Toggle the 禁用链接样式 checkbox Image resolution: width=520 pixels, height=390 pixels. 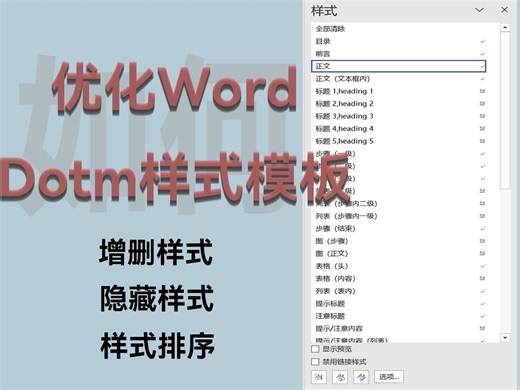(x=315, y=362)
